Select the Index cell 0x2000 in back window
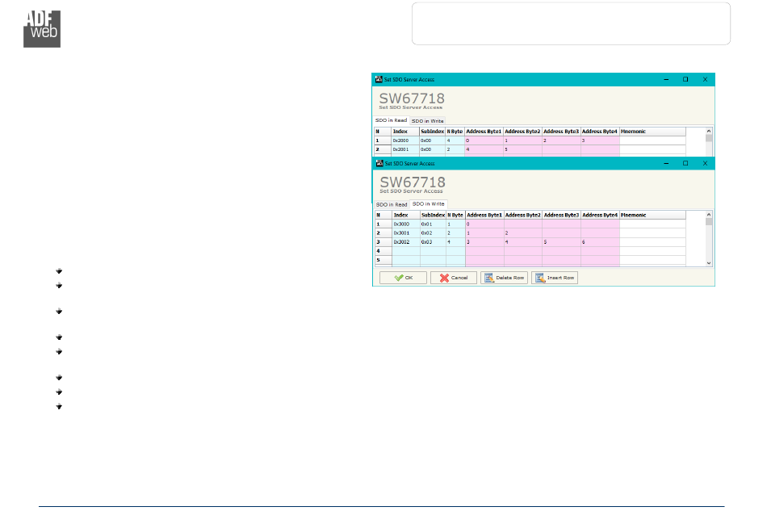This screenshot has width=767, height=532. [405, 140]
